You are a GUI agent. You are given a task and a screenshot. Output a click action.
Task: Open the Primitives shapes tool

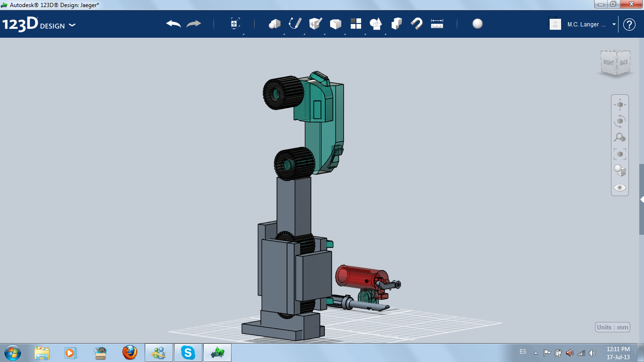click(274, 24)
